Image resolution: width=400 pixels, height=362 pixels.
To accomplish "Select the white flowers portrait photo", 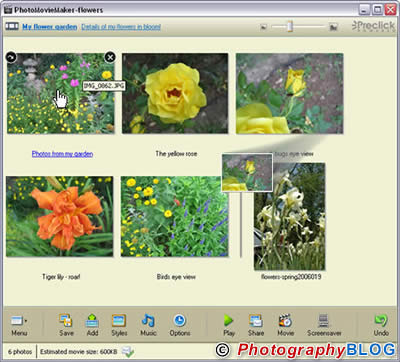I will [x=289, y=217].
